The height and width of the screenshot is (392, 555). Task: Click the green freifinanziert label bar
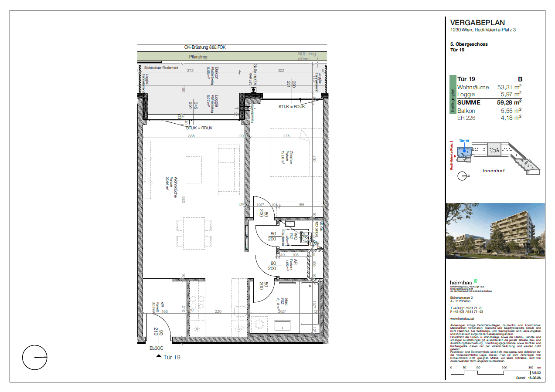click(453, 95)
